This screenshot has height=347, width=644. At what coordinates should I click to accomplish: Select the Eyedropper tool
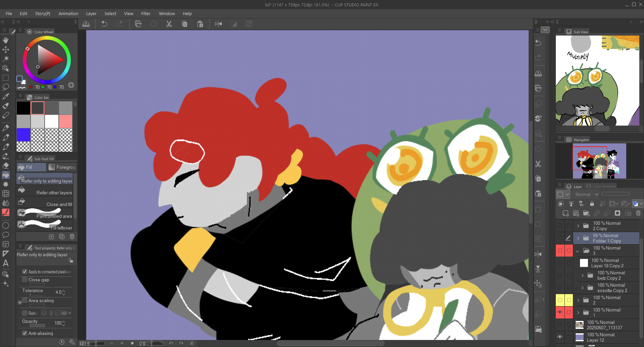tap(6, 97)
